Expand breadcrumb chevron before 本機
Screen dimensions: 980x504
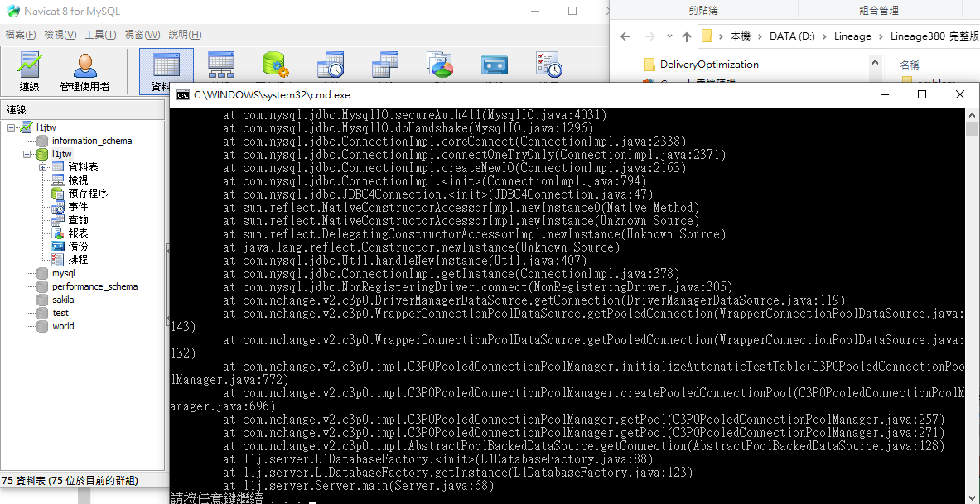coord(722,36)
